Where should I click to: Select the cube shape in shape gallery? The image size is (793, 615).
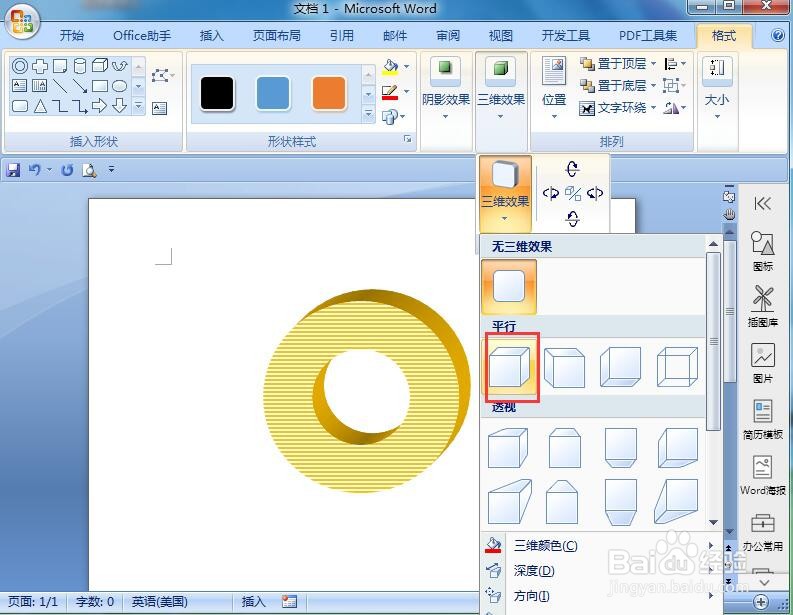[100, 66]
